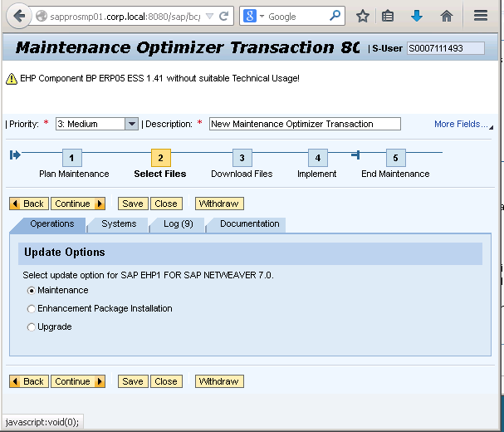Click the bottom Continue button

tap(78, 381)
